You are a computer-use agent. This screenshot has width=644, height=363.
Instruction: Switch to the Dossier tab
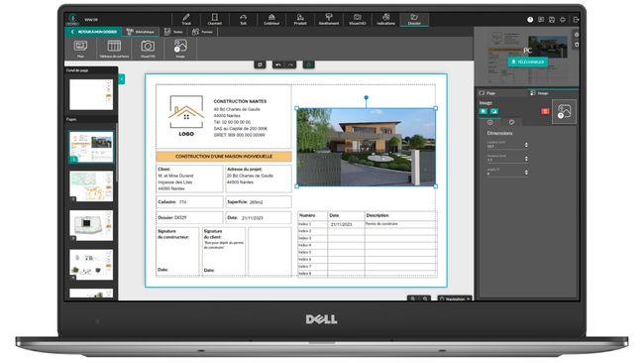(414, 19)
